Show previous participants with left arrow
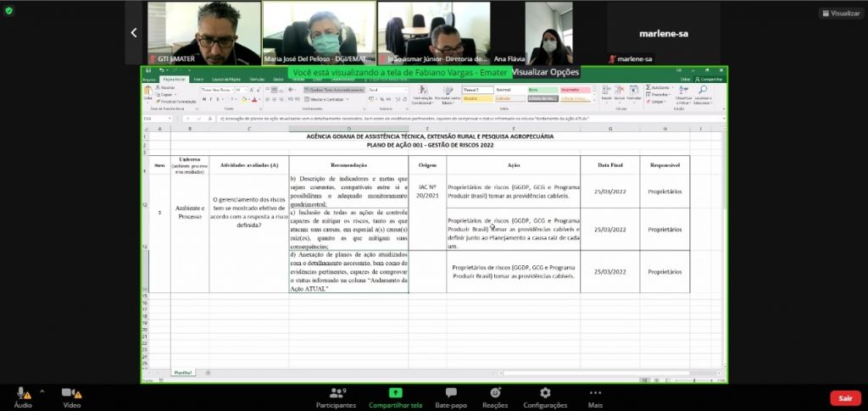Screen dimensions: 868x411 tap(133, 32)
